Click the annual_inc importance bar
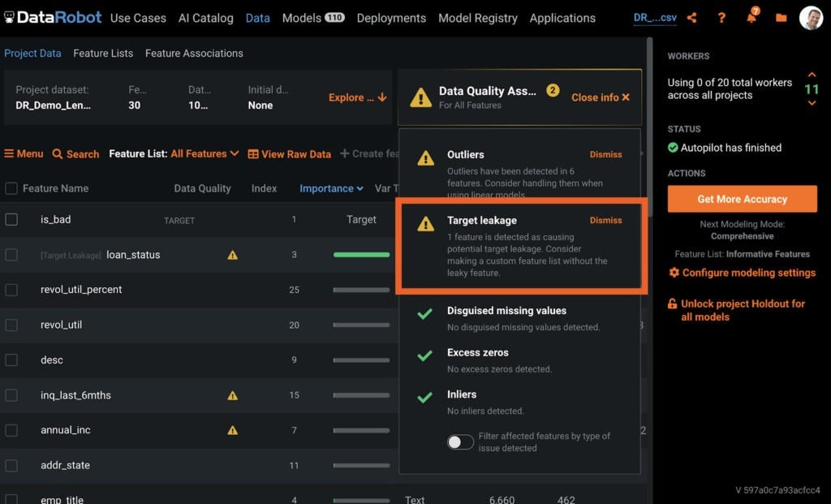 [361, 430]
